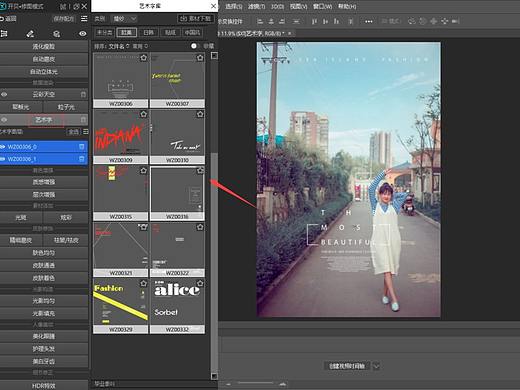Viewport: 520px width, 390px height.
Task: Toggle visibility of the 艺术字 effect
Action: (x=4, y=120)
